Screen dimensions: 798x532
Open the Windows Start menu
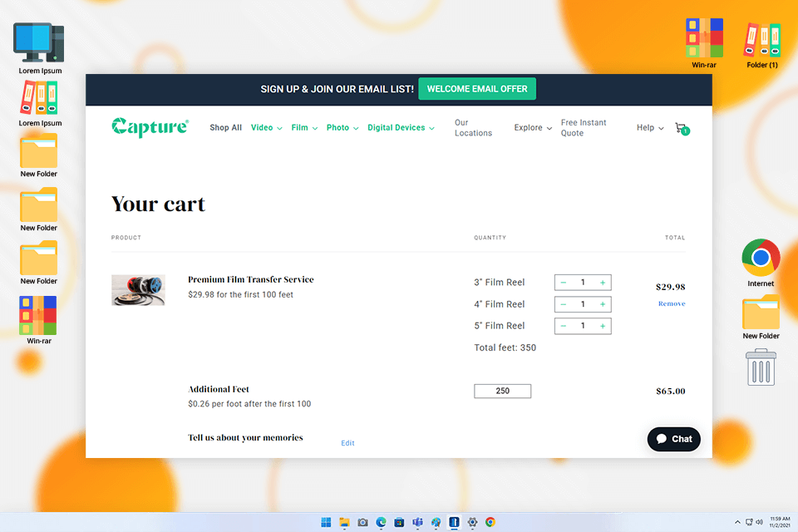point(326,522)
